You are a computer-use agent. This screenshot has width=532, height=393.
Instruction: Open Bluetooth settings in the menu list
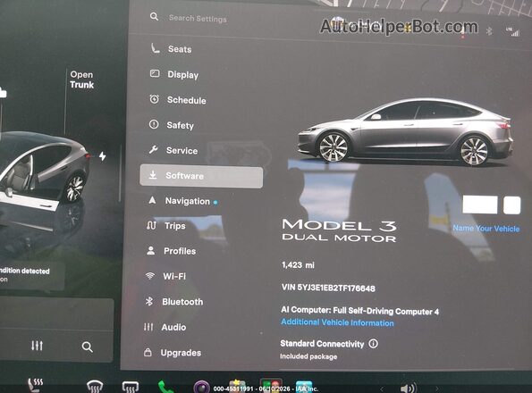click(x=174, y=302)
